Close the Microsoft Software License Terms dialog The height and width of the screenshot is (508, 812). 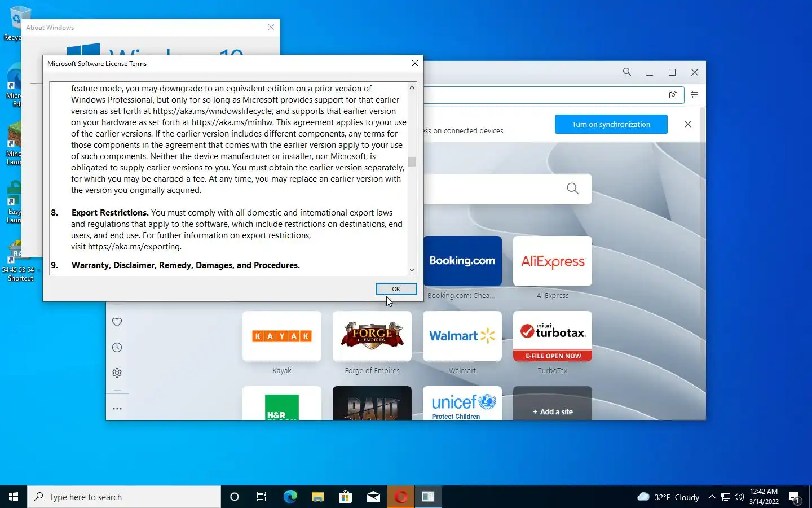(415, 63)
